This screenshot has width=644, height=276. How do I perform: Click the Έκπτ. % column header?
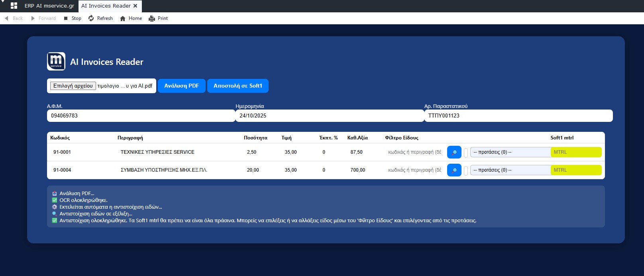(328, 138)
